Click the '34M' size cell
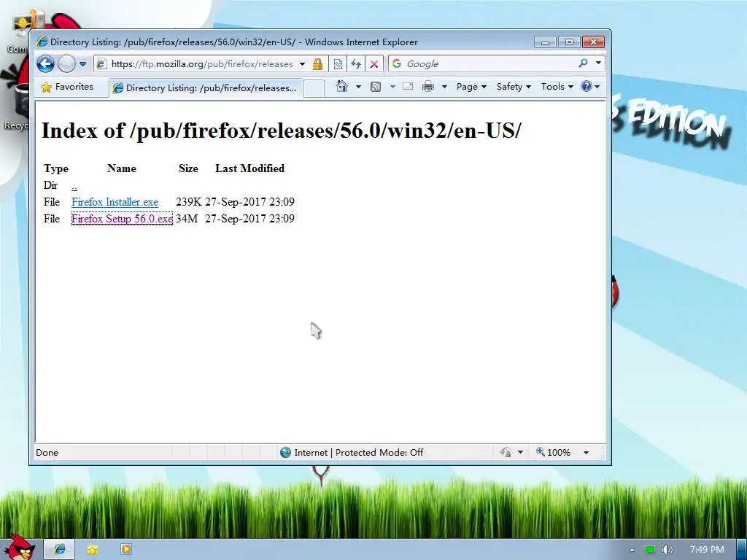This screenshot has width=747, height=560. pos(187,219)
